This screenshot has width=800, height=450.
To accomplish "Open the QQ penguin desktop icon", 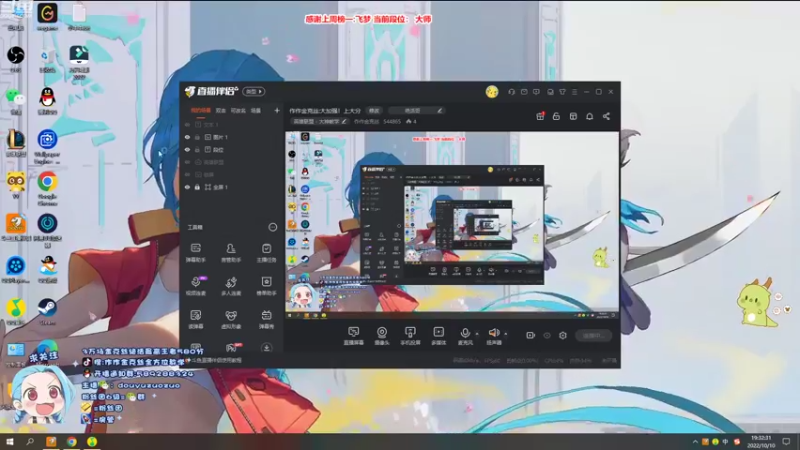I will tap(47, 100).
